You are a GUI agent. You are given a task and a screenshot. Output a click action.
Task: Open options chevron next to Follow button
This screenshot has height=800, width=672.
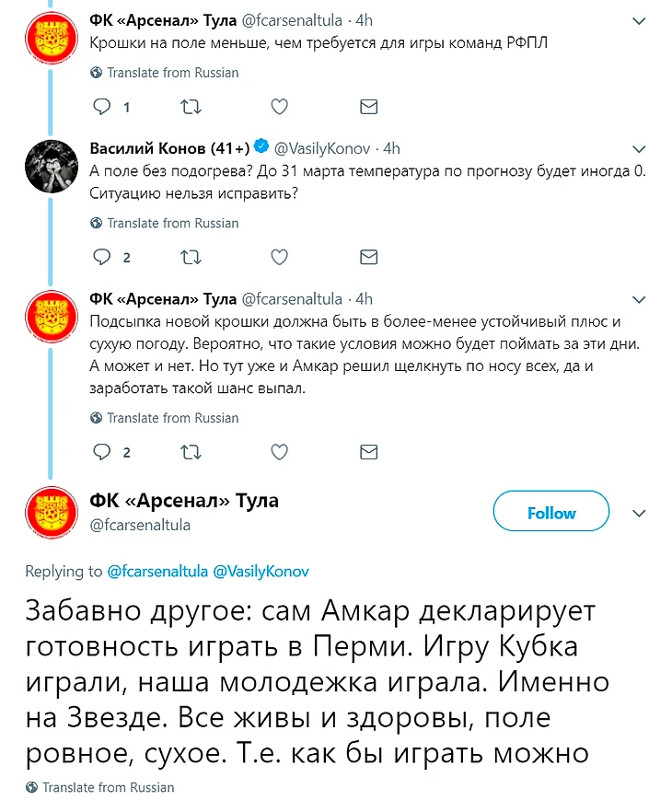(640, 513)
